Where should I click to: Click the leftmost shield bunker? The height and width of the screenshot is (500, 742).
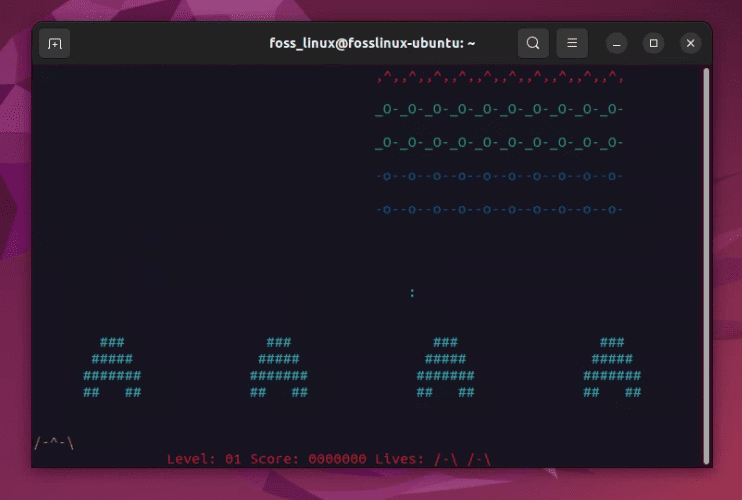(x=112, y=367)
